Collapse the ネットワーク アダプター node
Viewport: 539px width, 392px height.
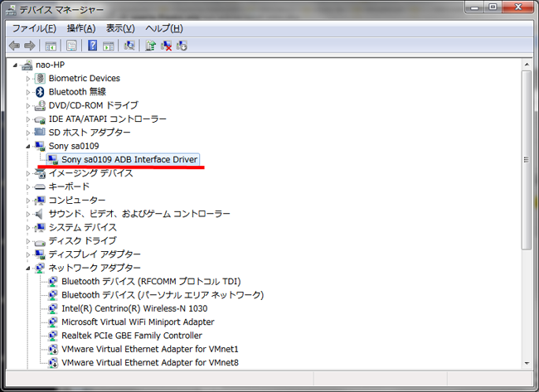click(28, 269)
